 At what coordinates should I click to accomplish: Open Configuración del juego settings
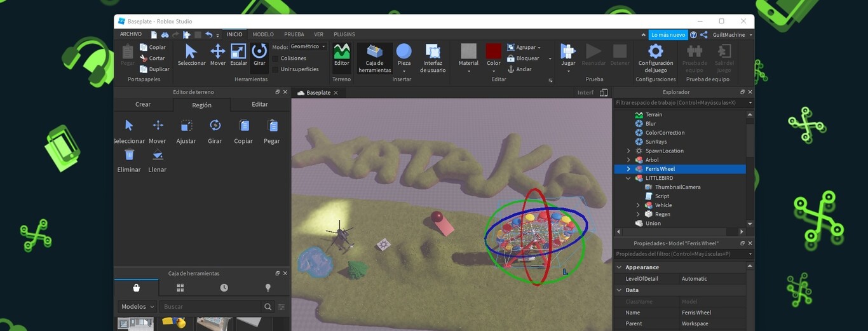[x=656, y=58]
